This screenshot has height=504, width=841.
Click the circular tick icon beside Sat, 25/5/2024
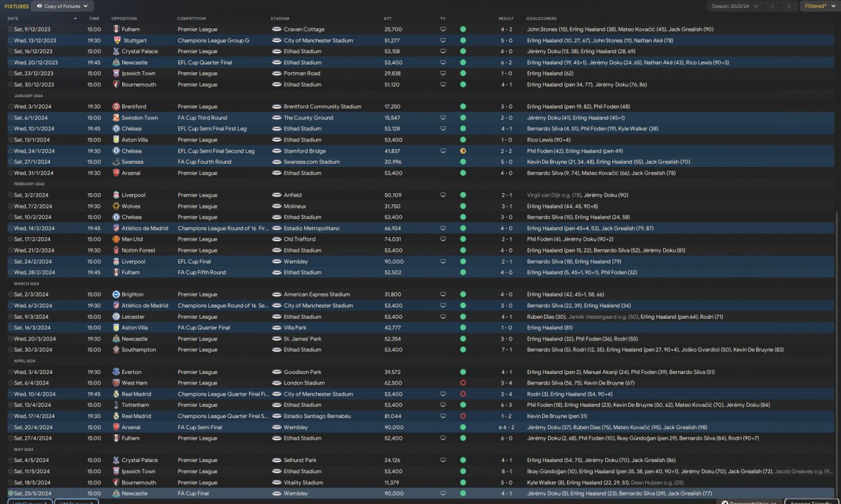coord(11,493)
